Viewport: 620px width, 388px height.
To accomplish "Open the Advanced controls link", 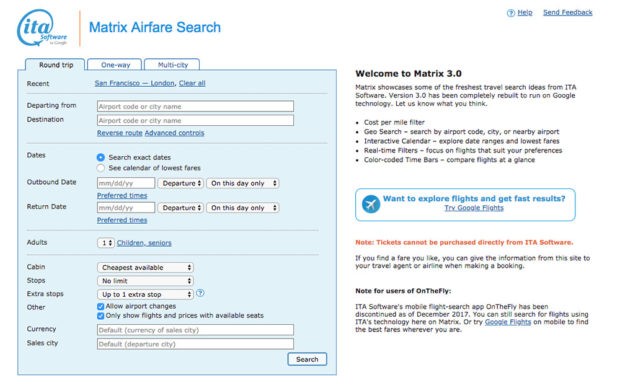I will coord(174,133).
